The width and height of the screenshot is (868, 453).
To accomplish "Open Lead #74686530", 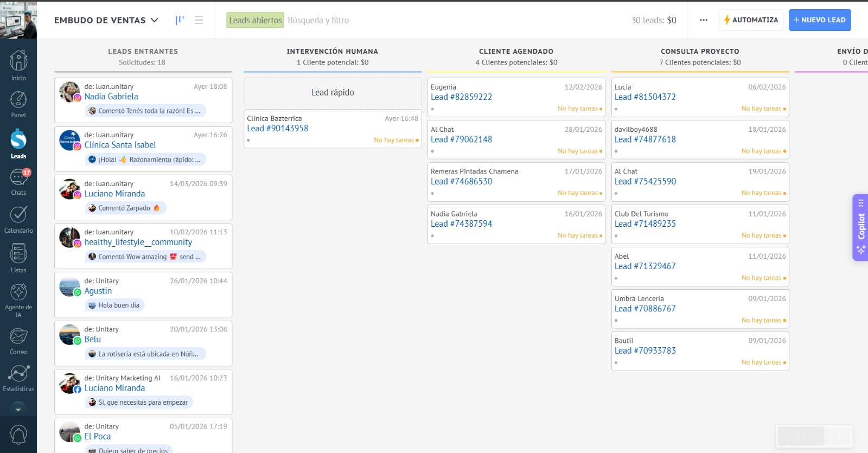I will [x=461, y=182].
